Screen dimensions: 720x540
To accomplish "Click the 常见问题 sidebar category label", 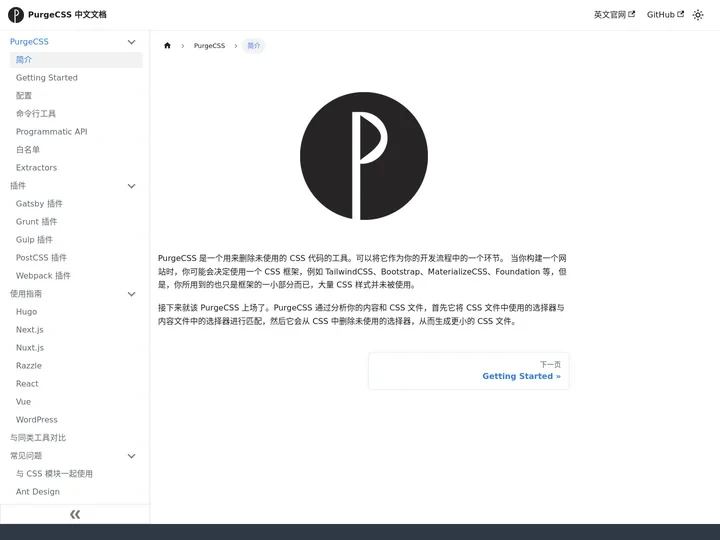I will (x=26, y=456).
